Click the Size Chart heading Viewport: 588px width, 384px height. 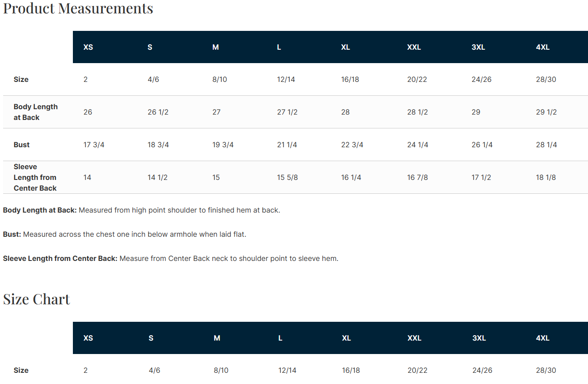click(37, 299)
